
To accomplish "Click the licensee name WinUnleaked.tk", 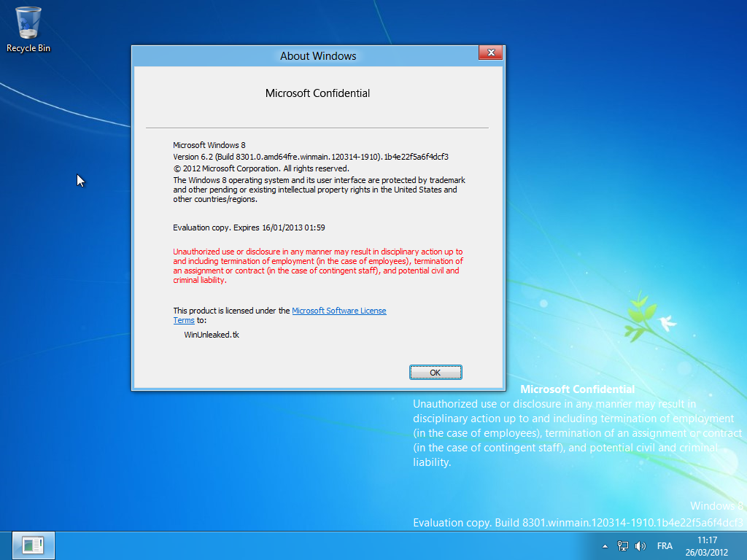I will coord(212,335).
